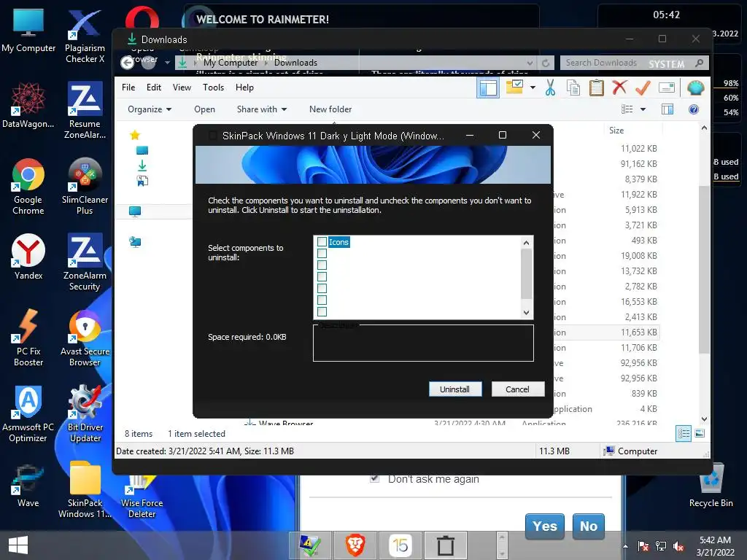747x560 pixels.
Task: Open Downloads arrow icon in navigation pane
Action: [x=142, y=166]
